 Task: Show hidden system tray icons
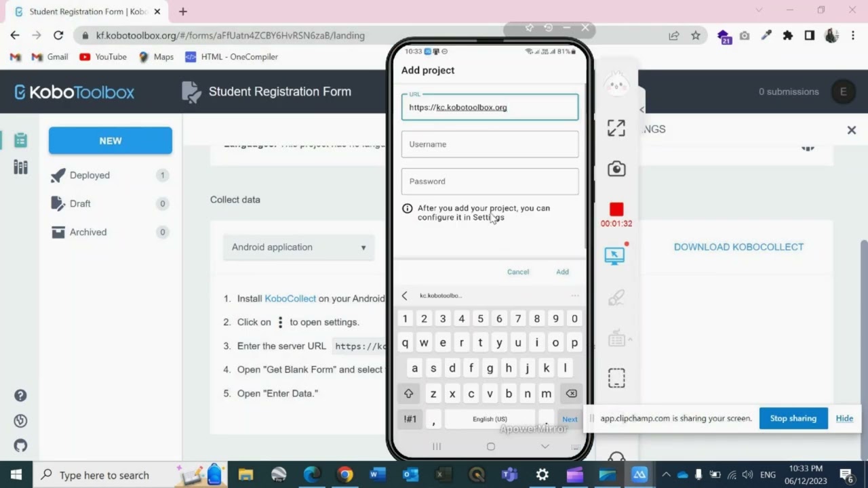(x=666, y=474)
